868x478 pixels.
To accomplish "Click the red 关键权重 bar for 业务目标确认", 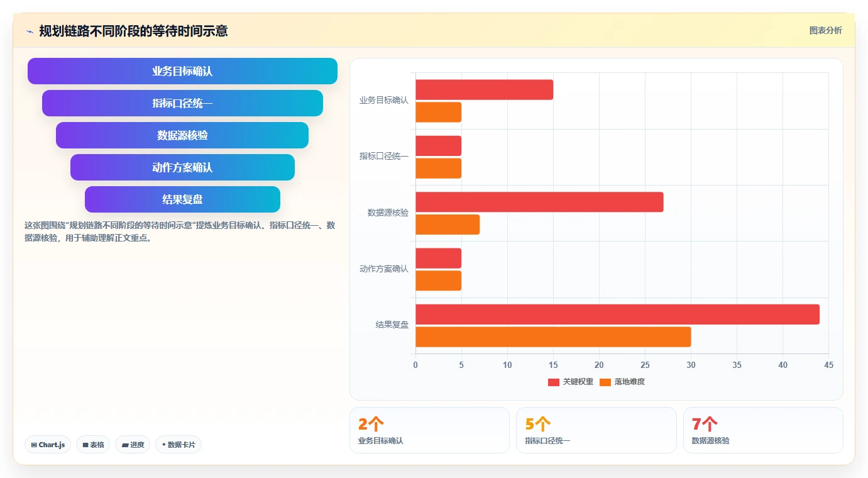I will coord(484,90).
